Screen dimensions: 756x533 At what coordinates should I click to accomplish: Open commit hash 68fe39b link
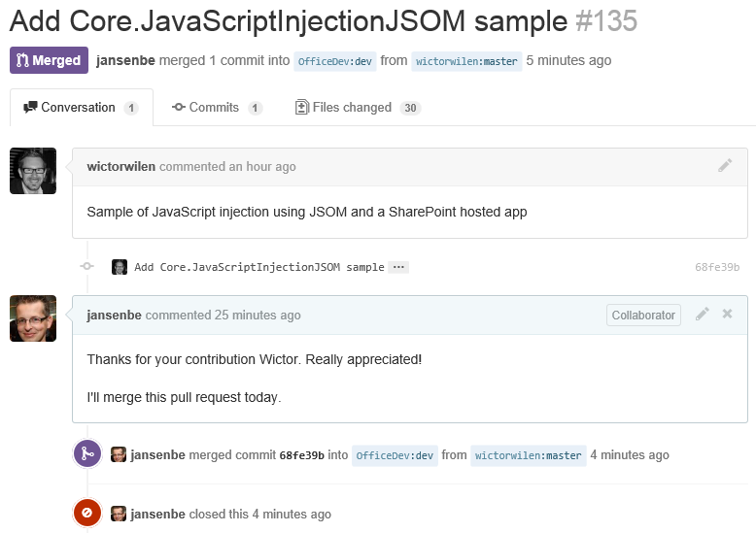coord(717,267)
